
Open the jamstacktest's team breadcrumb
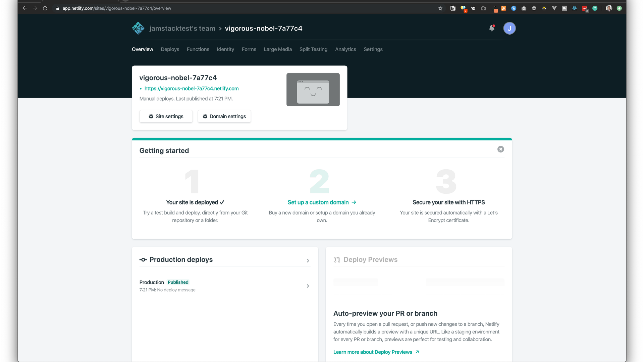pos(182,28)
